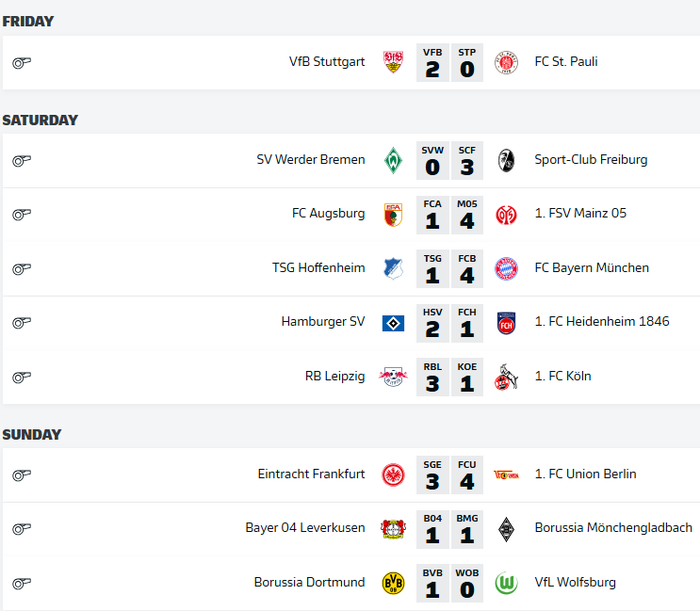Click the whistle icon beside RB Leipzig match
The height and width of the screenshot is (611, 700).
[22, 378]
